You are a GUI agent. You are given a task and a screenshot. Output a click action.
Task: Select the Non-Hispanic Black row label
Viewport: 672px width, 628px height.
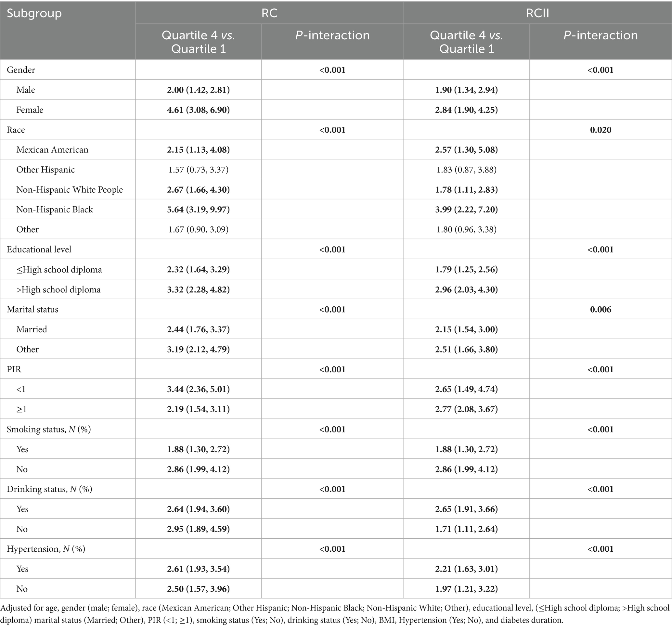click(54, 210)
